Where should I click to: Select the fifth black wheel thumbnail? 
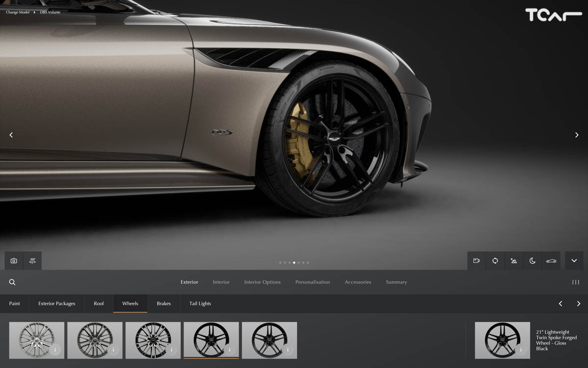pyautogui.click(x=269, y=340)
